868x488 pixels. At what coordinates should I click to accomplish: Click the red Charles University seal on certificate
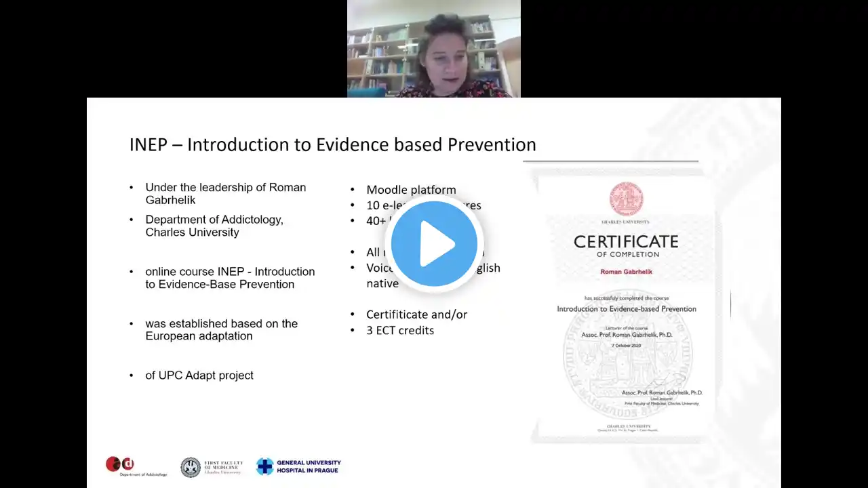[x=626, y=199]
